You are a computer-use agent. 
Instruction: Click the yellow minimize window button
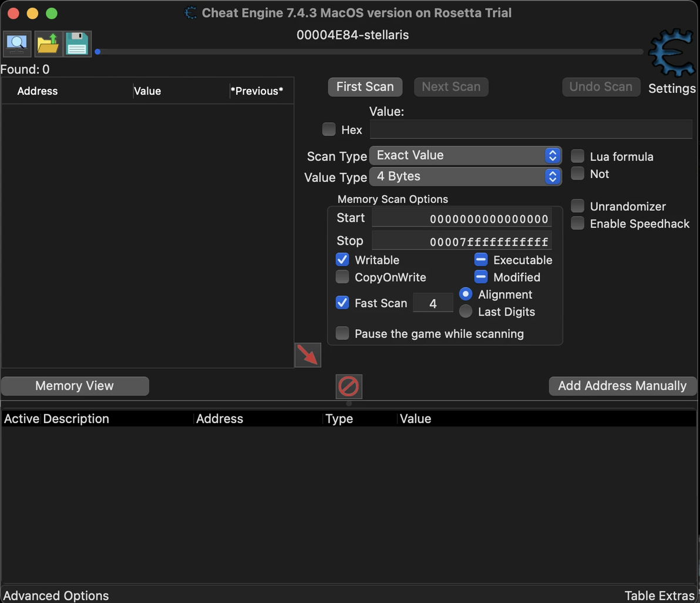[x=32, y=14]
